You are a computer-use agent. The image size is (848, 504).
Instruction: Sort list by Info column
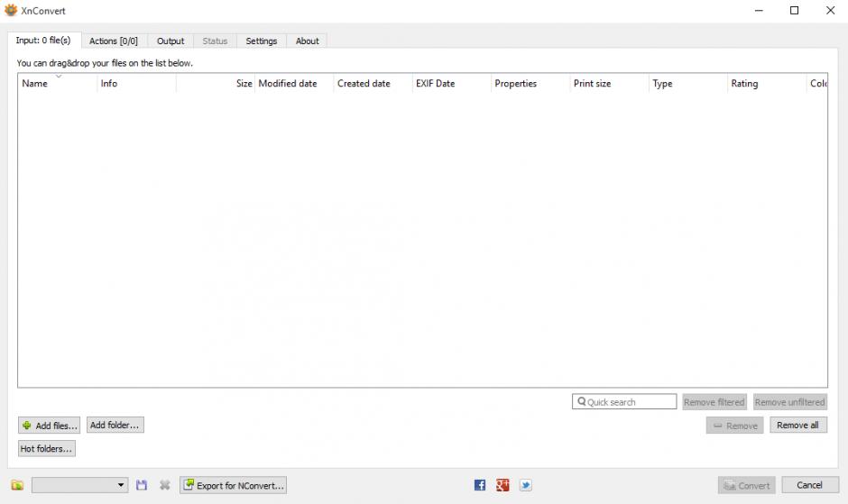[x=136, y=83]
